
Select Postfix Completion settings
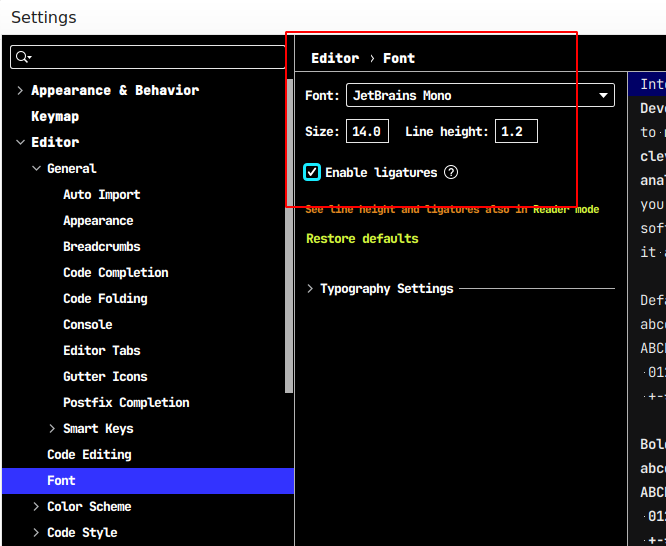click(127, 402)
